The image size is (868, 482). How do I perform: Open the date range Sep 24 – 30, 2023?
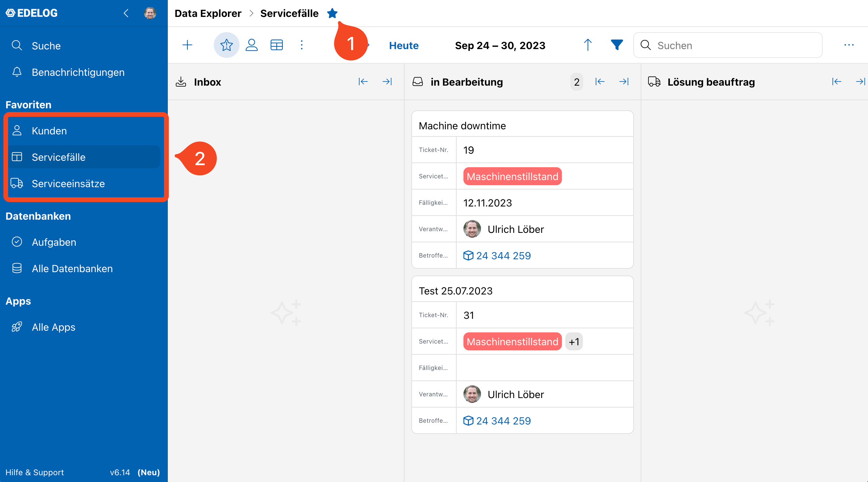[500, 45]
